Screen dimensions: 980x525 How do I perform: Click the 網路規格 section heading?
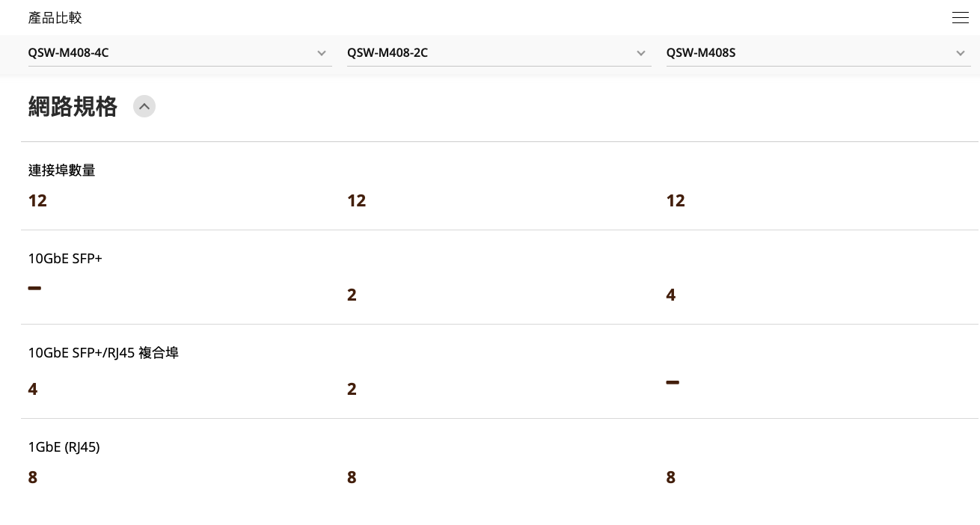(73, 107)
